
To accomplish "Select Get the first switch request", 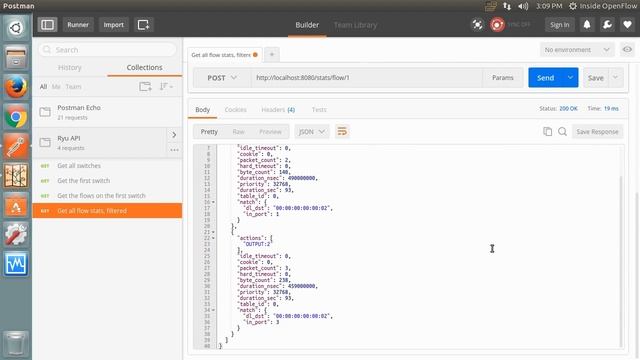I will [107, 180].
